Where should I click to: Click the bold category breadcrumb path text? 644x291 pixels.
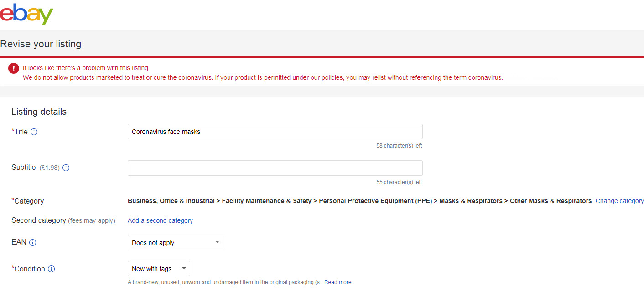coord(359,201)
